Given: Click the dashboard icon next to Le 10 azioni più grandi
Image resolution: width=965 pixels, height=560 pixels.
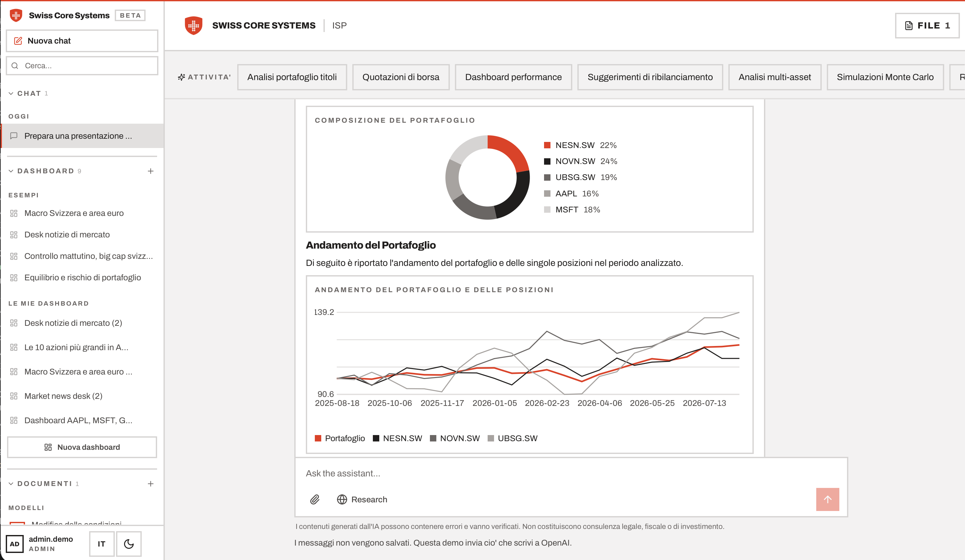Looking at the screenshot, I should tap(14, 347).
